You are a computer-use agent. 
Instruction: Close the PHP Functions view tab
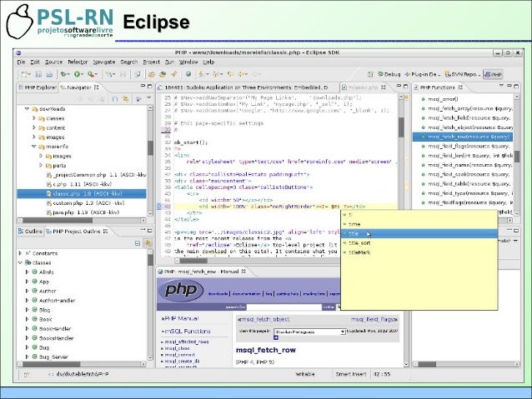[x=461, y=87]
